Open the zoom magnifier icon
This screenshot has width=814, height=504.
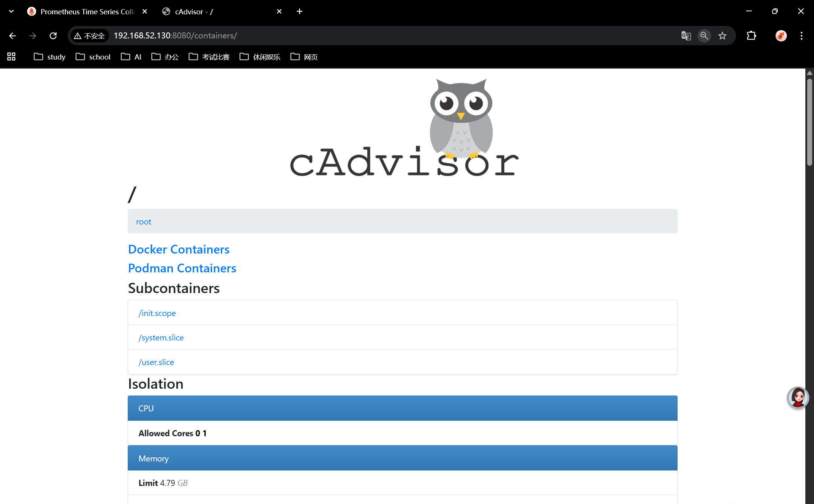pos(704,36)
